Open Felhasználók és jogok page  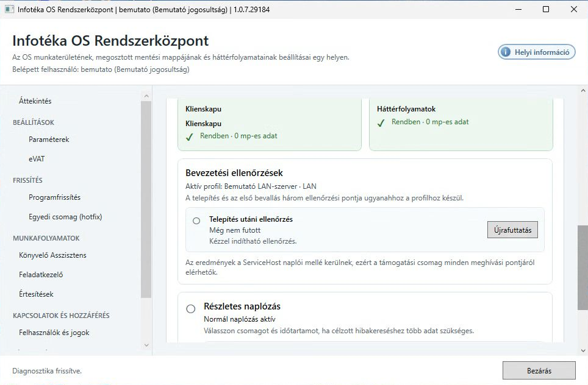click(x=54, y=333)
